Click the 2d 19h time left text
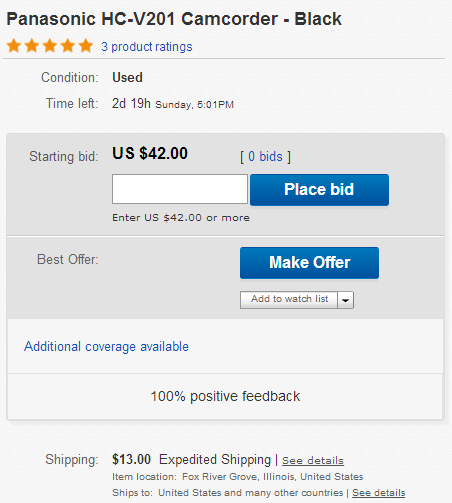 [131, 103]
